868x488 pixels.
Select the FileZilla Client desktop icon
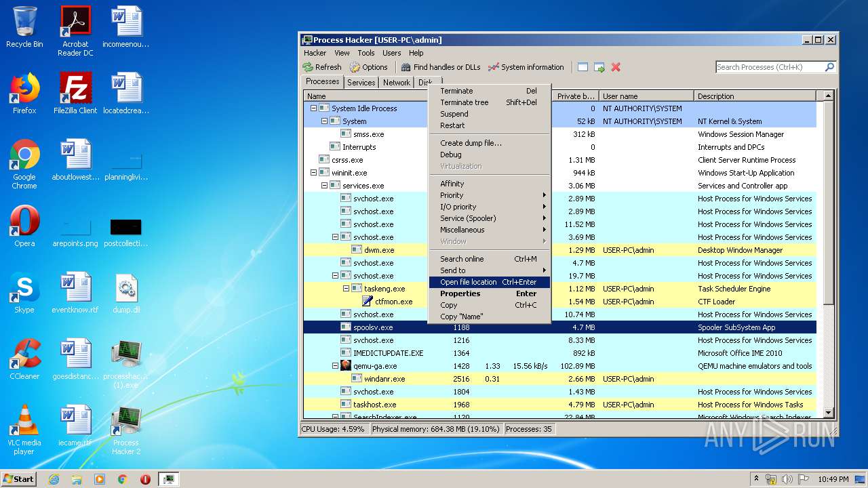(x=75, y=94)
